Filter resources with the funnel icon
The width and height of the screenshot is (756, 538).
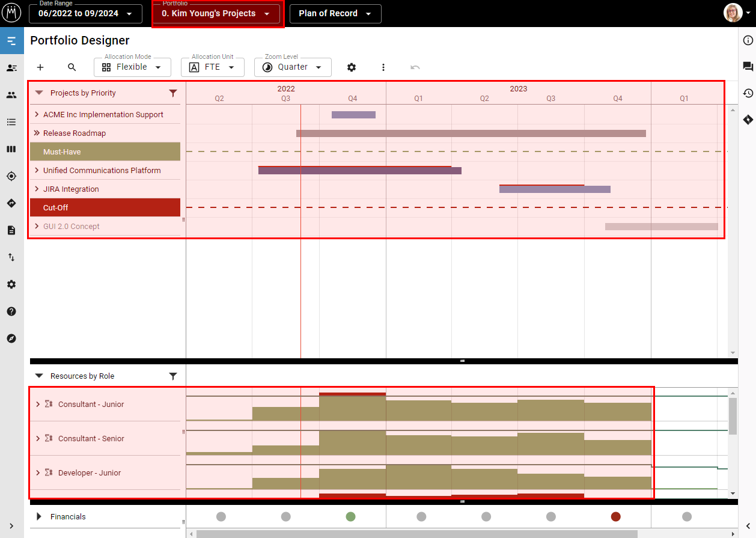click(x=173, y=376)
